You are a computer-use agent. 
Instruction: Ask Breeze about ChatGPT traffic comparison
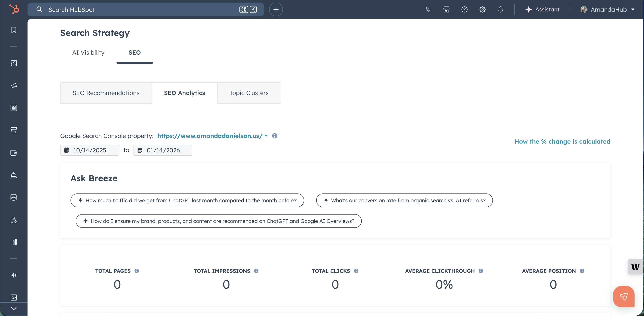point(187,200)
